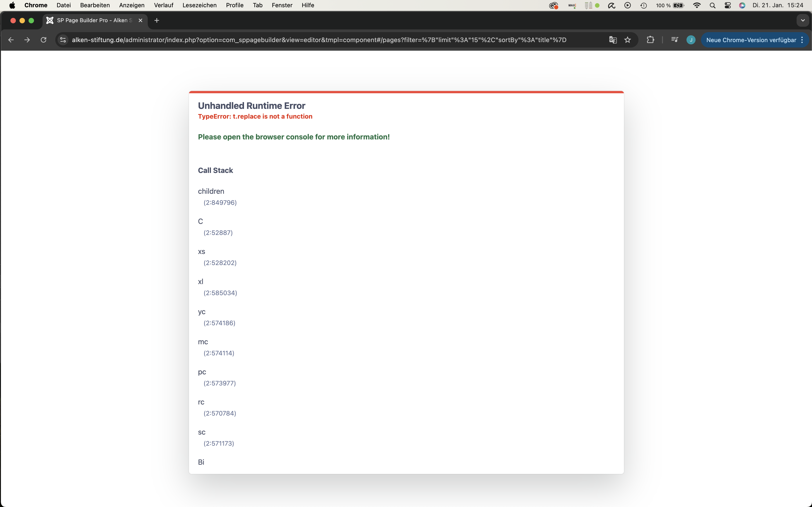Open site information icon in address bar
This screenshot has height=507, width=812.
[63, 40]
